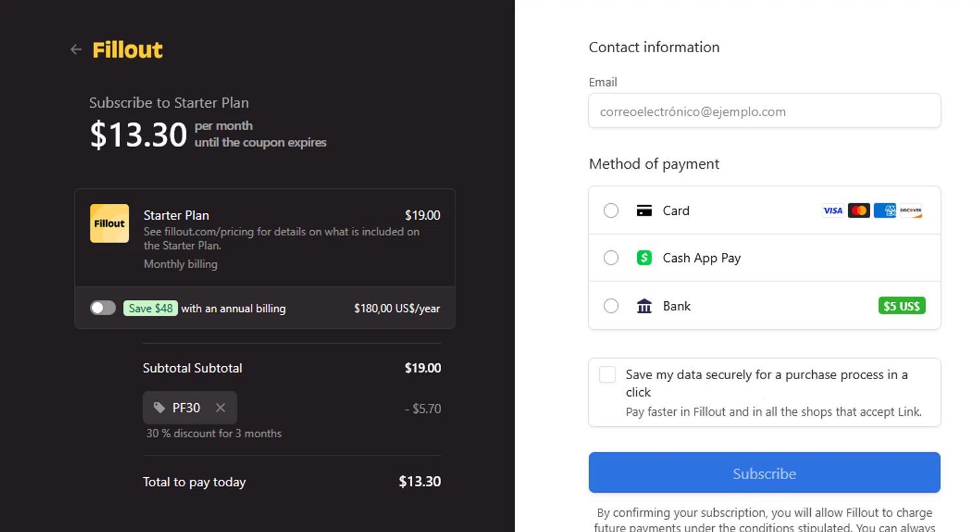The height and width of the screenshot is (532, 980).
Task: Toggle the annual billing switch
Action: click(103, 308)
